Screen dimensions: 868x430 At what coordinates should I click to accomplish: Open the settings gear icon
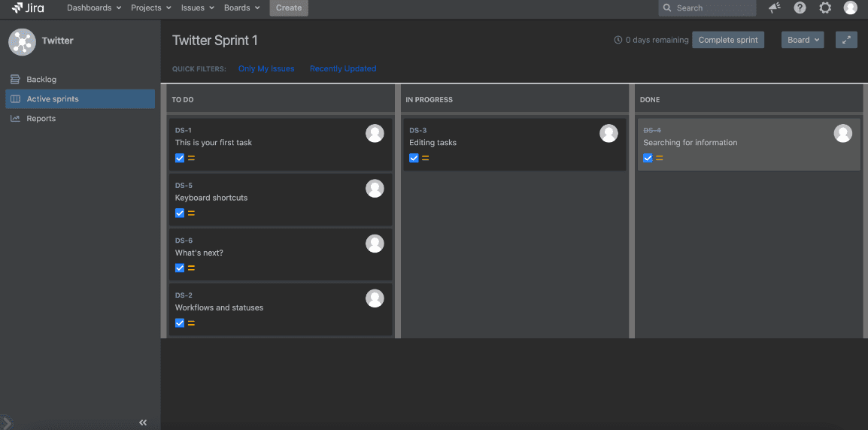825,8
